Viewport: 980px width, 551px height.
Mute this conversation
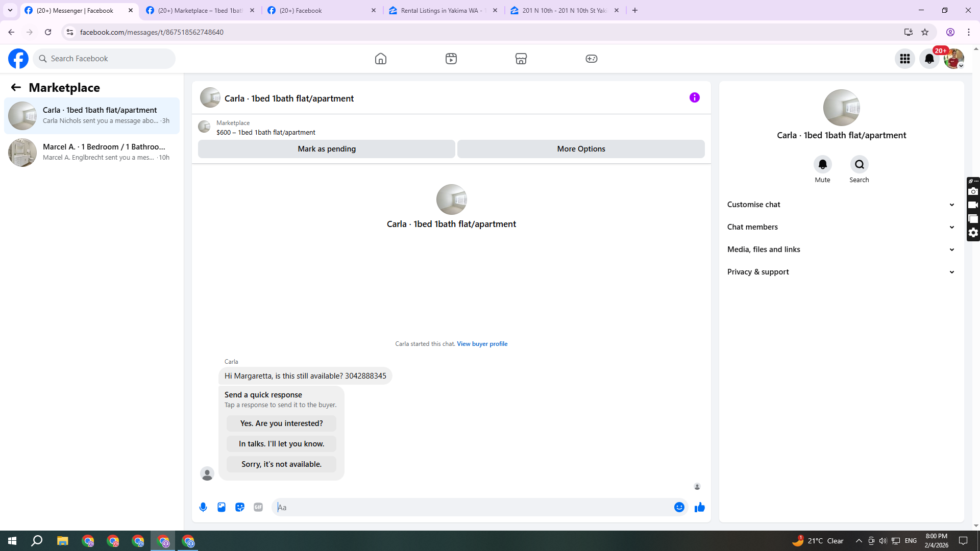point(822,165)
